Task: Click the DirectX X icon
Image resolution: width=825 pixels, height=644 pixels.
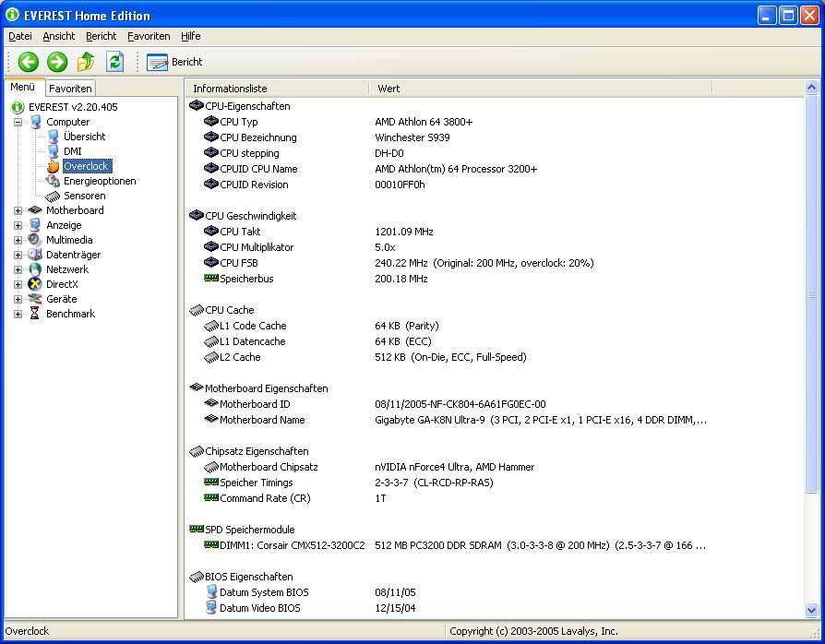Action: coord(35,284)
